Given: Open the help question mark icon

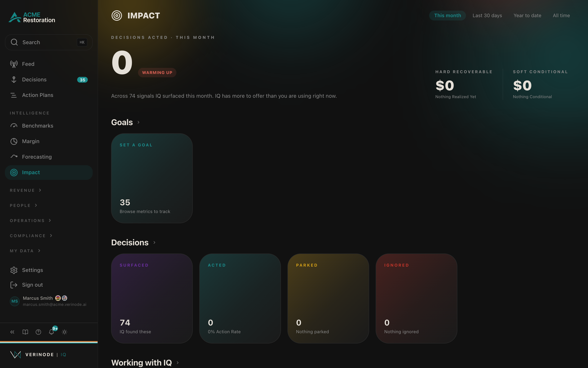Looking at the screenshot, I should [x=38, y=332].
